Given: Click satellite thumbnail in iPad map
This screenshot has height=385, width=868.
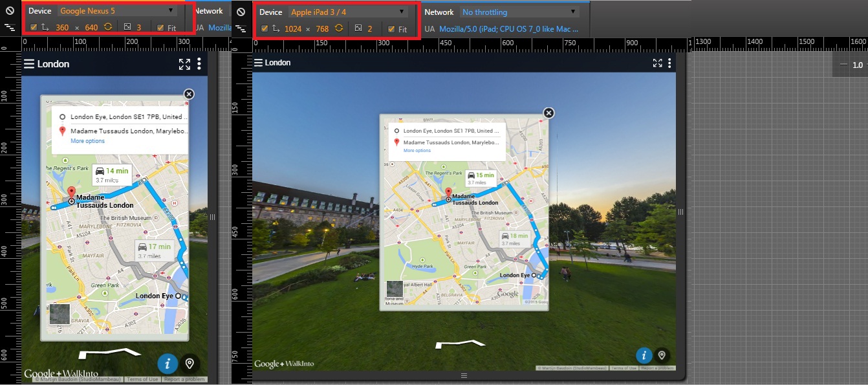Looking at the screenshot, I should coord(394,289).
